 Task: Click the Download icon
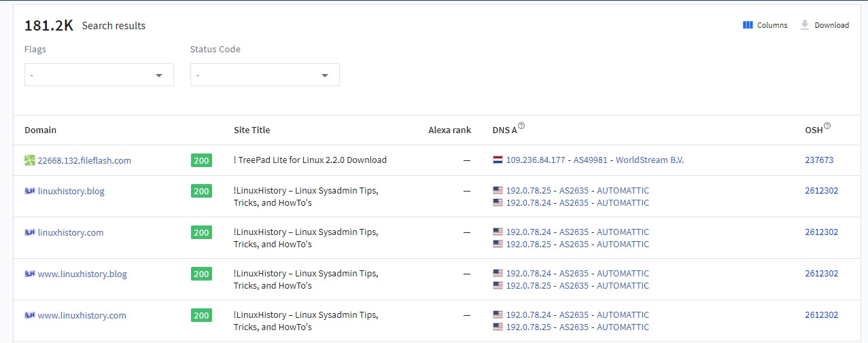805,25
